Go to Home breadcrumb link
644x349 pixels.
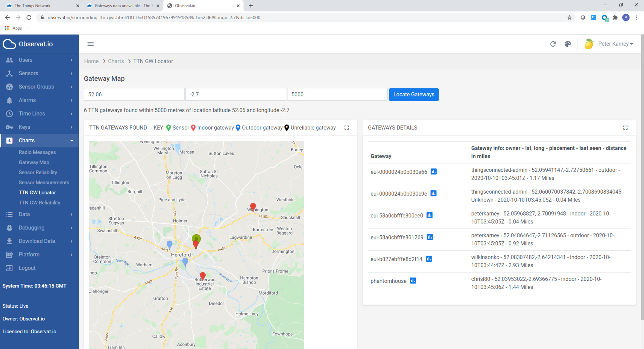tap(91, 61)
